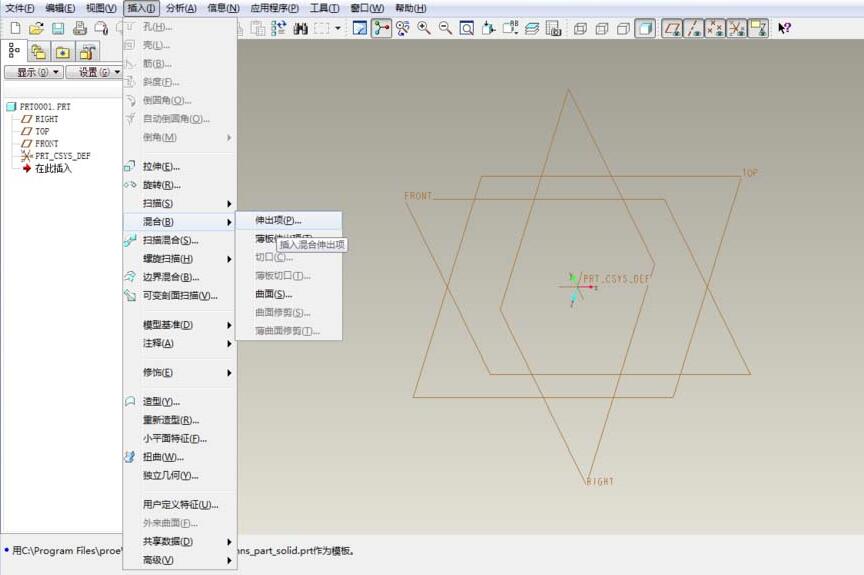The image size is (864, 575).
Task: Click the Print icon in toolbar
Action: click(79, 29)
